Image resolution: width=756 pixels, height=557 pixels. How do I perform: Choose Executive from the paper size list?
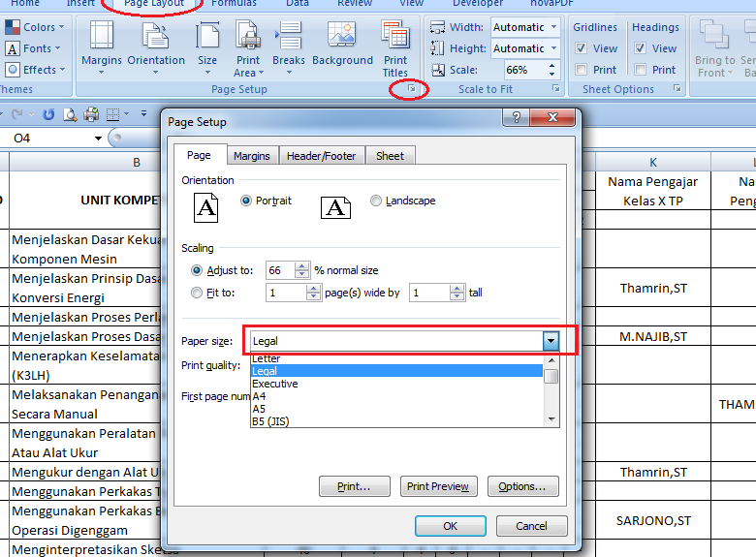pos(396,384)
